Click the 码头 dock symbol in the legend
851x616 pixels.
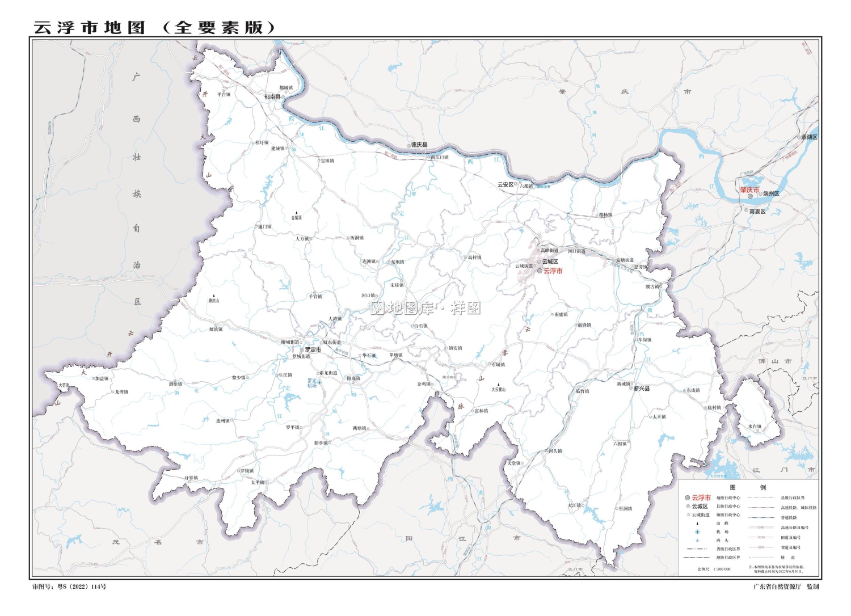(x=697, y=540)
